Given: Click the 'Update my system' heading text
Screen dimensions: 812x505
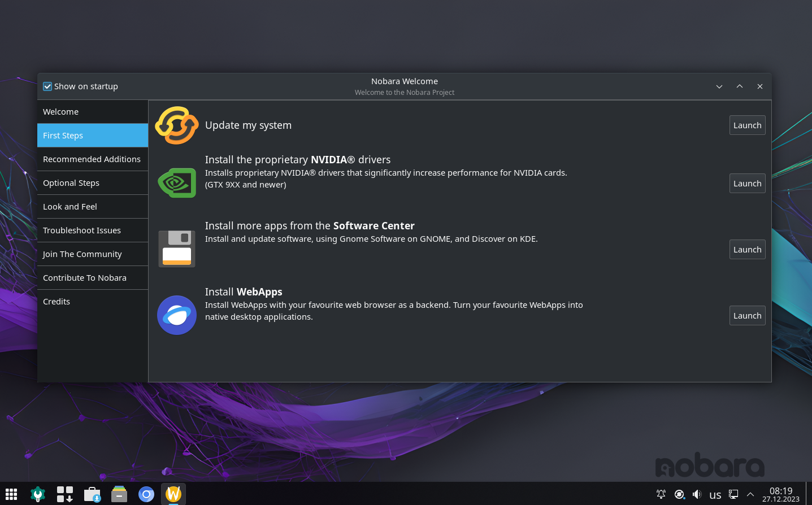Looking at the screenshot, I should 248,125.
